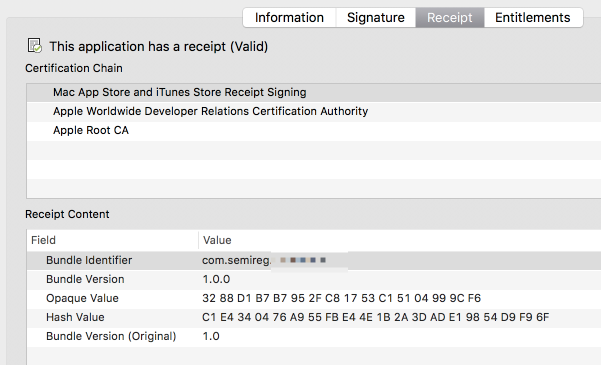Viewport: 601px width, 365px height.
Task: Switch to the Information tab
Action: (x=289, y=18)
